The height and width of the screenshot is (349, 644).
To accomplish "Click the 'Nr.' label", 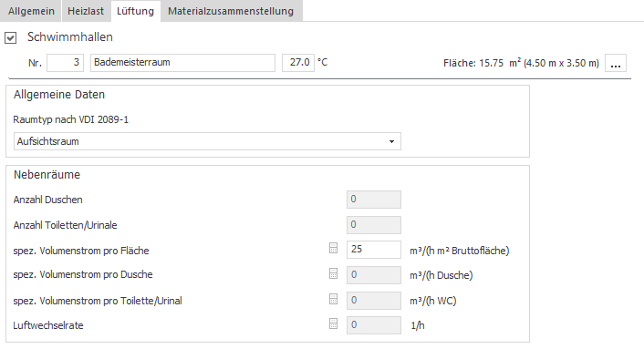I will (x=35, y=63).
